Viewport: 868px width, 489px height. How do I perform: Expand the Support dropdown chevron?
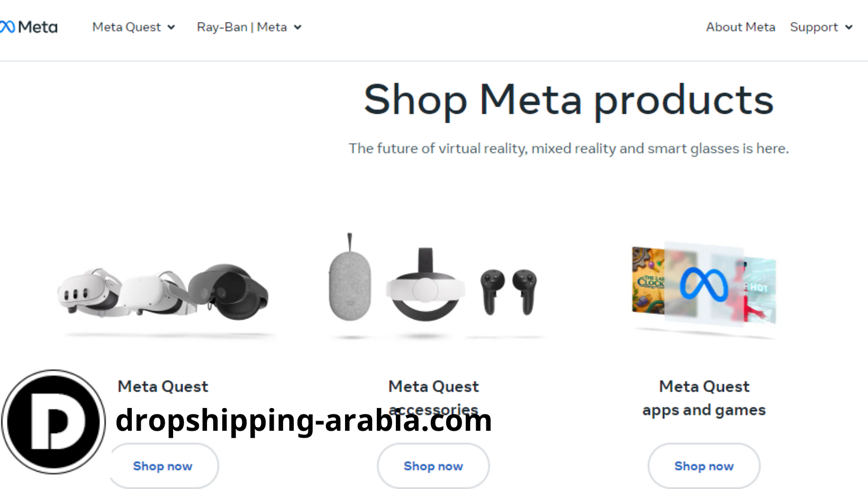click(x=849, y=28)
